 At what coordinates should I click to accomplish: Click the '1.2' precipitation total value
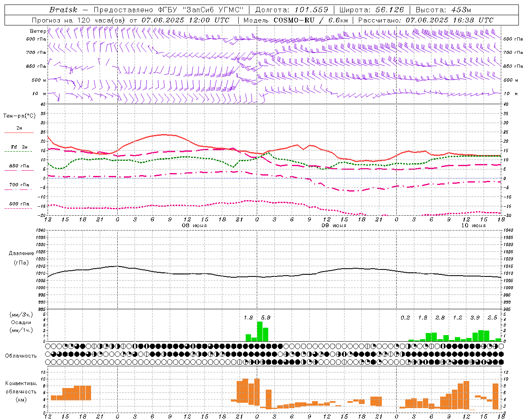(x=458, y=317)
